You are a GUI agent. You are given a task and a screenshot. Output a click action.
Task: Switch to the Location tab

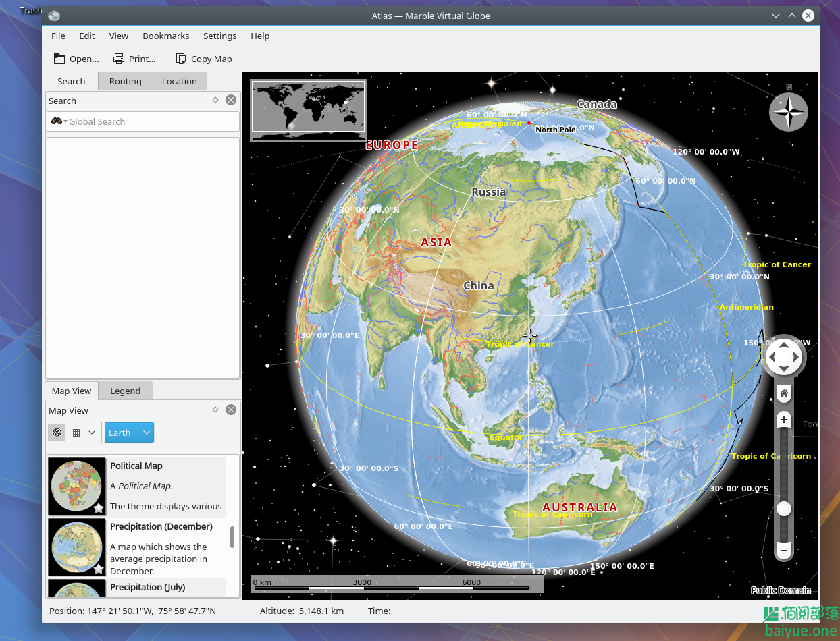click(x=180, y=81)
